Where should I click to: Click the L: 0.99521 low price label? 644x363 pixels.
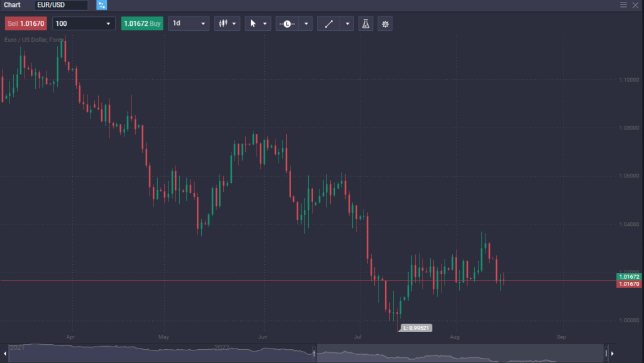point(415,328)
